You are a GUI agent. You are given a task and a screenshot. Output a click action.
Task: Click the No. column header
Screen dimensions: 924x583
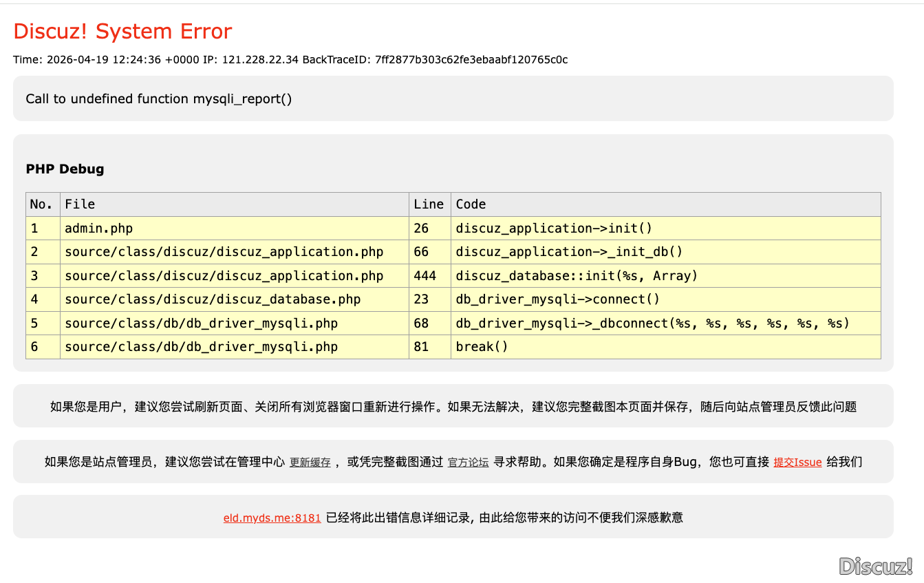41,204
